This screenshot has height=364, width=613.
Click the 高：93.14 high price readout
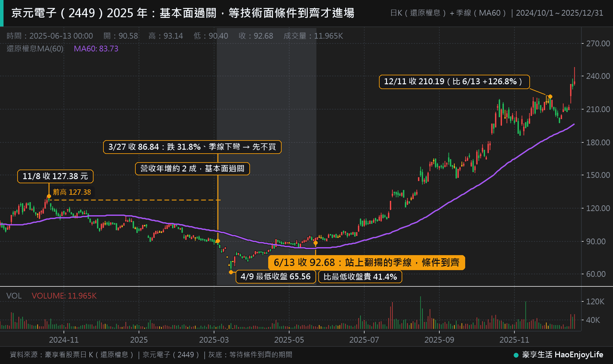point(166,36)
